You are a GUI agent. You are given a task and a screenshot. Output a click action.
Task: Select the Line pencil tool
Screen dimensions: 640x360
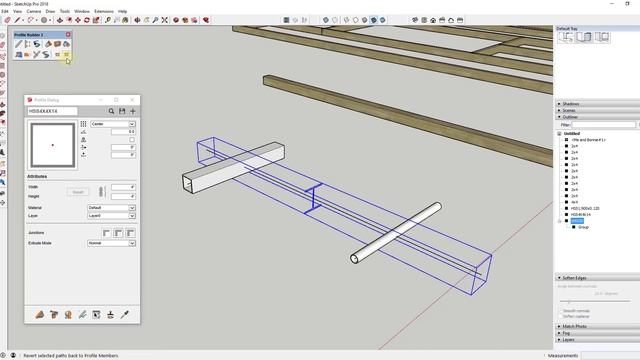(17, 20)
